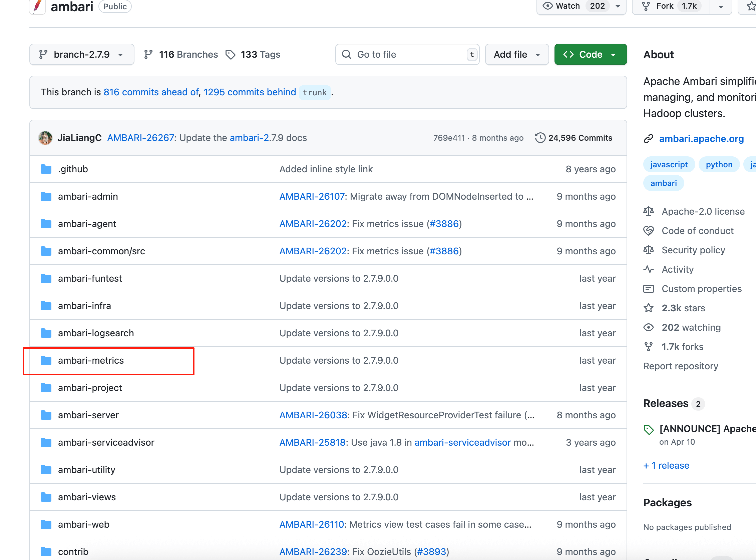Open the Releases heading link
756x560 pixels.
[x=666, y=404]
